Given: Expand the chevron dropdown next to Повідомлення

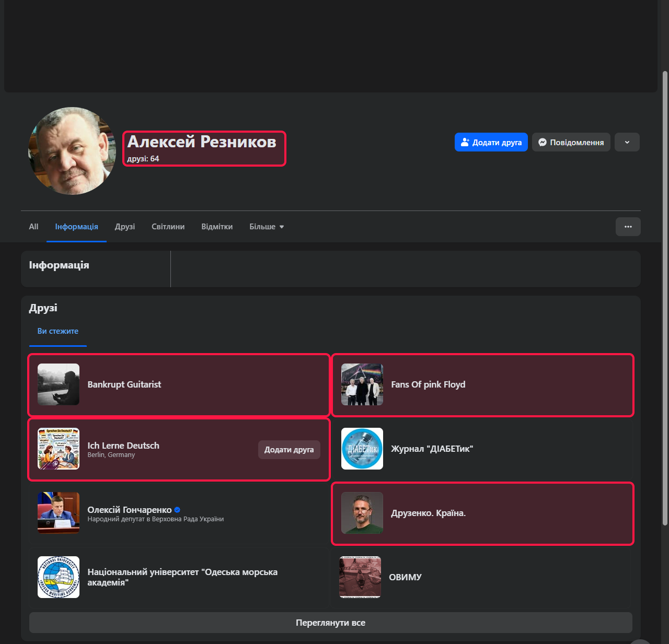Looking at the screenshot, I should [x=627, y=142].
